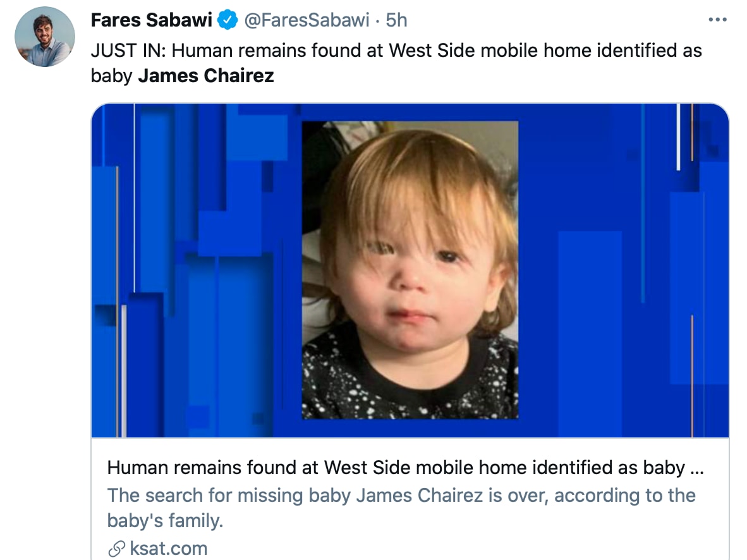Click the "JUST IN:" text in tweet
Screen dimensions: 747x560
point(128,50)
